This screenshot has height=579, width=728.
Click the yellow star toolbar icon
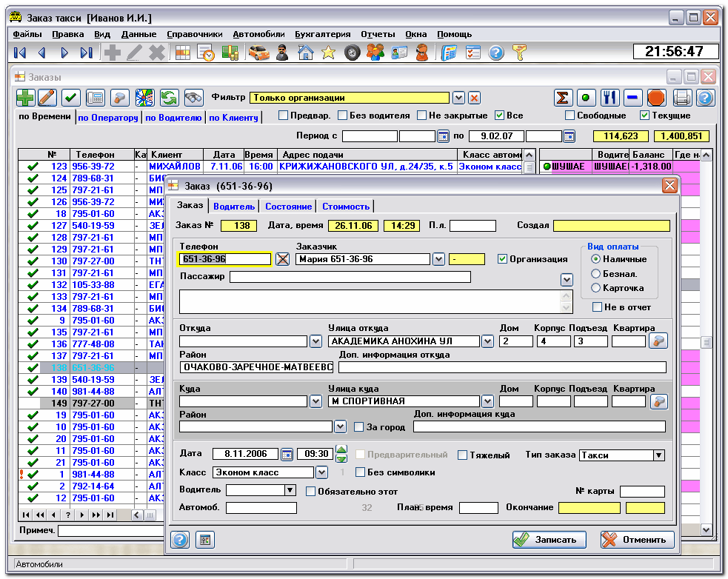pyautogui.click(x=328, y=53)
